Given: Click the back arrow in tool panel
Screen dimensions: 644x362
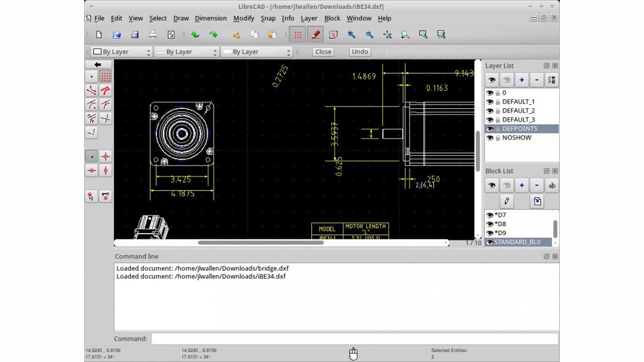Looking at the screenshot, I should [98, 64].
